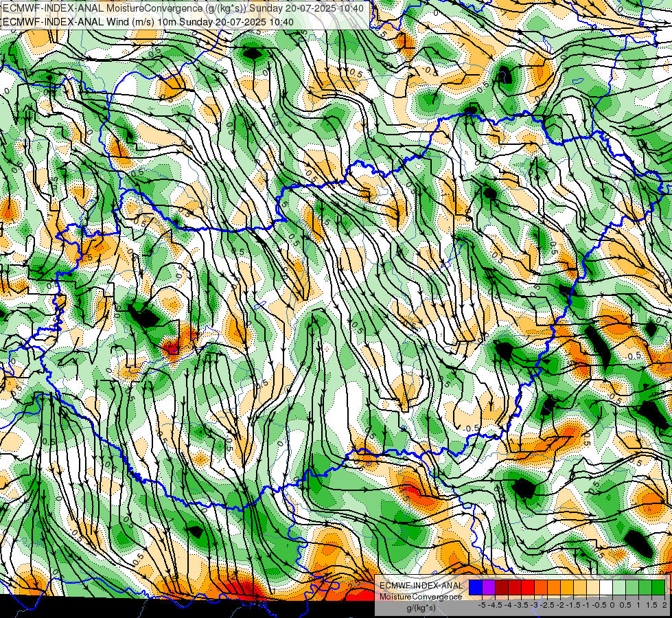Click the '-2.5' legend tick label
Screen dimensions: 672x618
547,605
